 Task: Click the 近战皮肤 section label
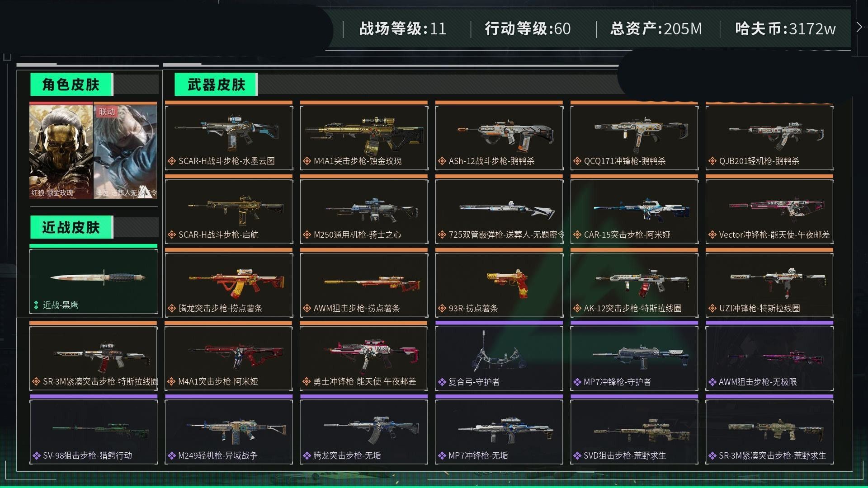(x=71, y=227)
